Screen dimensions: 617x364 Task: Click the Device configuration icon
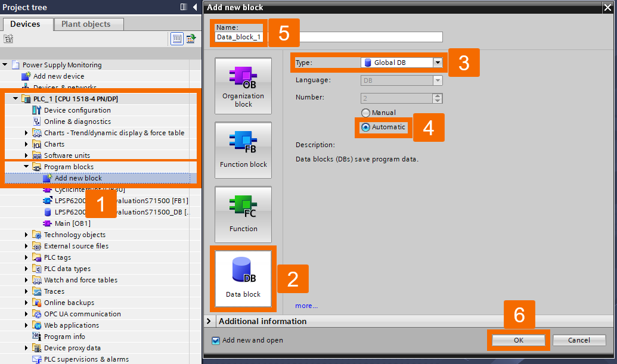36,110
